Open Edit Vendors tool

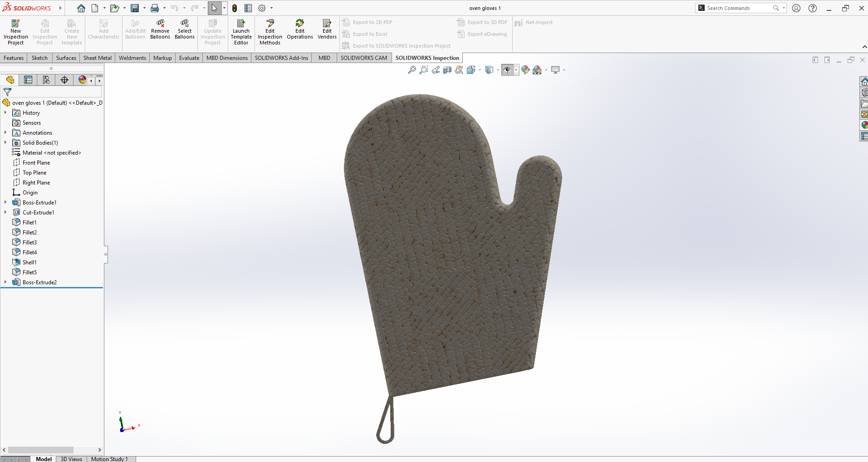coord(327,29)
